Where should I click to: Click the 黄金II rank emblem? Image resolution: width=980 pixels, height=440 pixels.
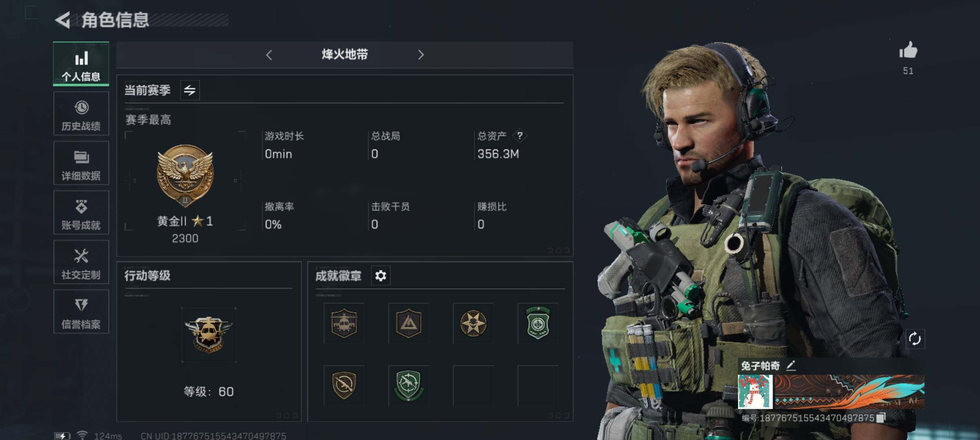coord(185,175)
